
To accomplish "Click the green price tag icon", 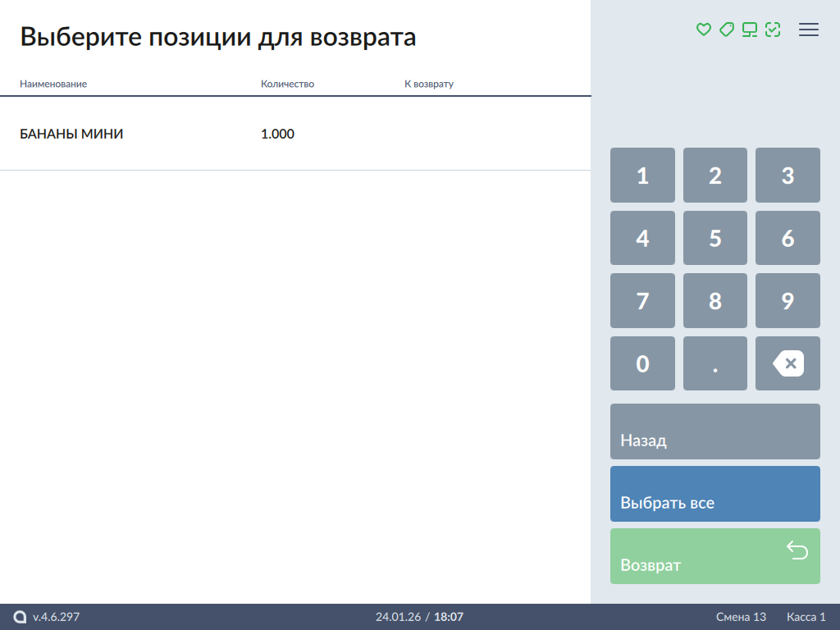I will (x=726, y=30).
